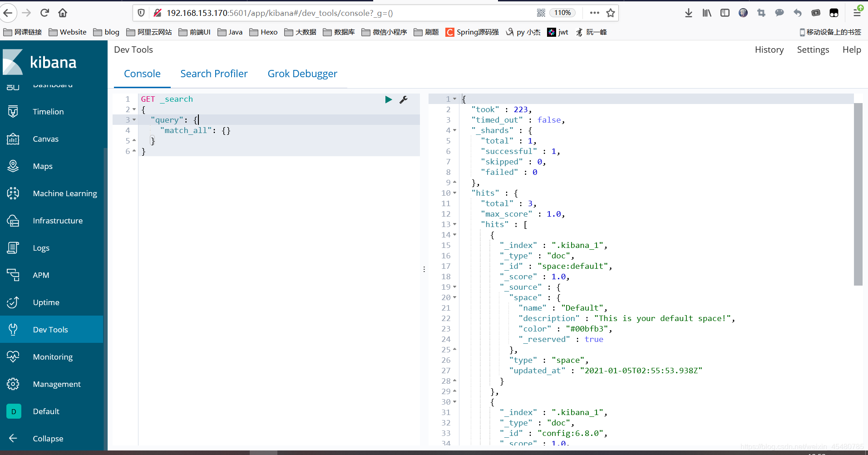Click the 110% zoom level indicator

(562, 13)
